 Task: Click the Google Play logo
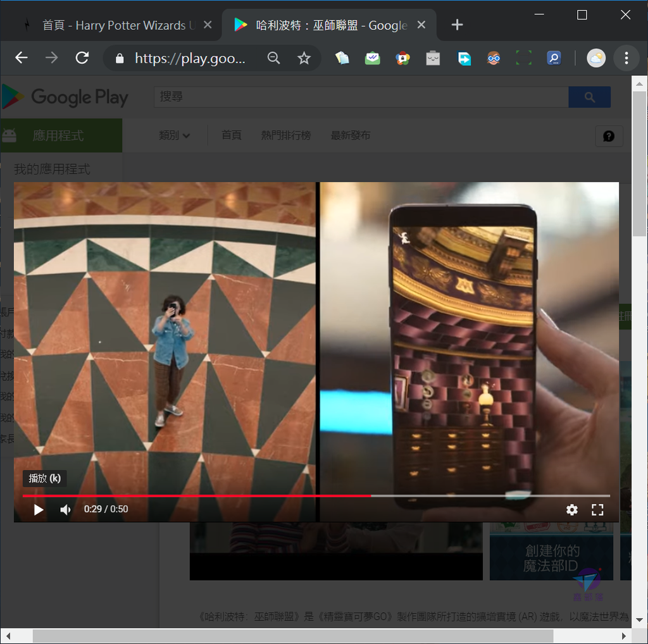65,97
